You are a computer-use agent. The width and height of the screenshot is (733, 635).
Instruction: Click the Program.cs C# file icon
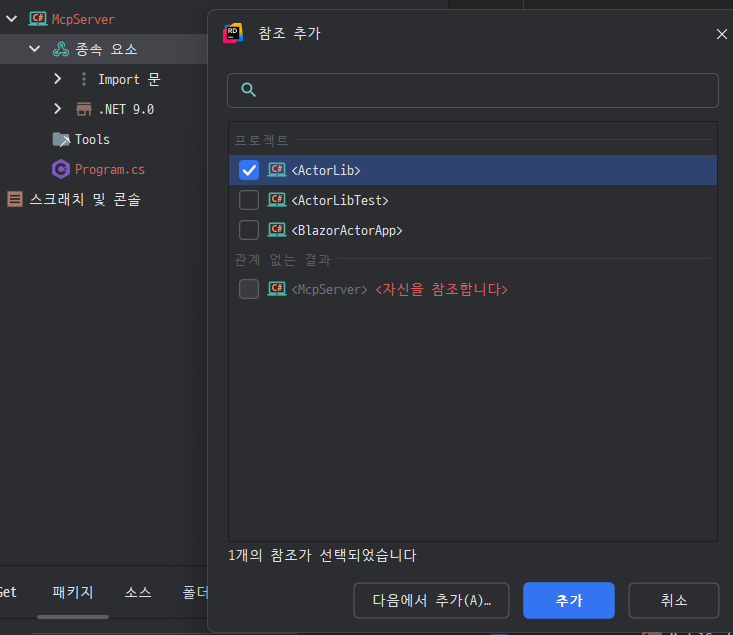coord(61,169)
